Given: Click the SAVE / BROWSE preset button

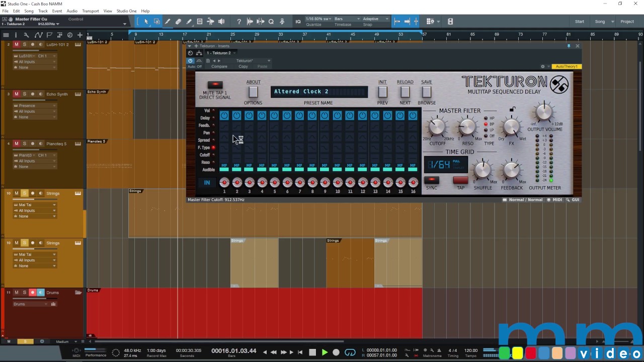Looking at the screenshot, I should click(x=427, y=92).
